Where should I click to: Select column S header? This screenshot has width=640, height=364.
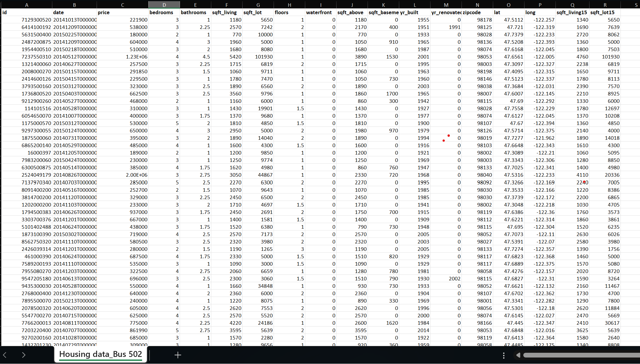coord(636,5)
